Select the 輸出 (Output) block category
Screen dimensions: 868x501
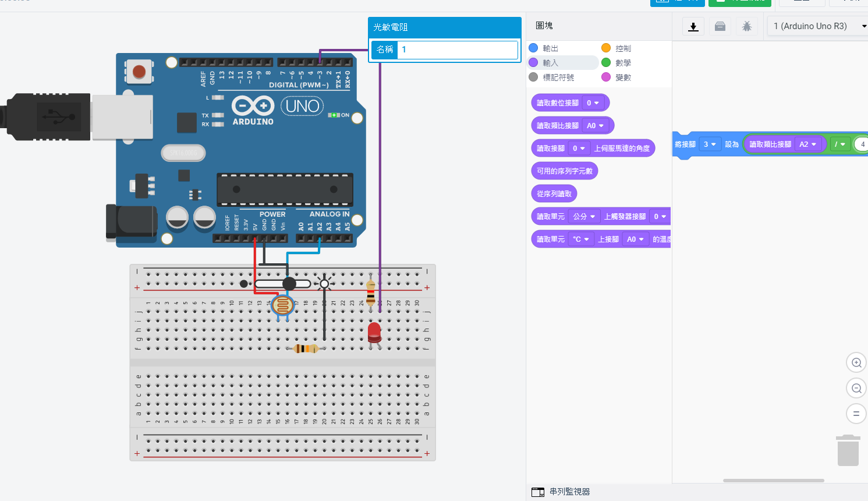click(x=550, y=48)
